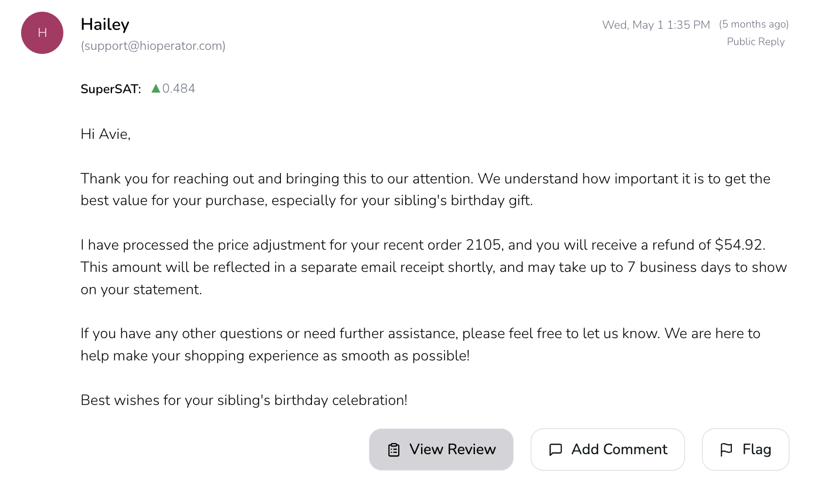Open the View Review button
Screen dimensions: 814x504
tap(441, 449)
